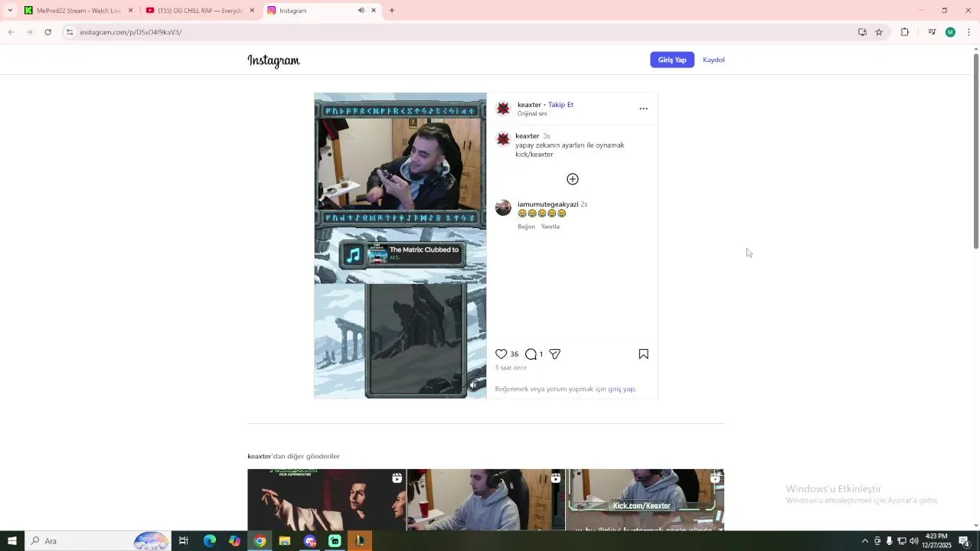Play the keaxter video post
The width and height of the screenshot is (980, 551).
pyautogui.click(x=400, y=246)
